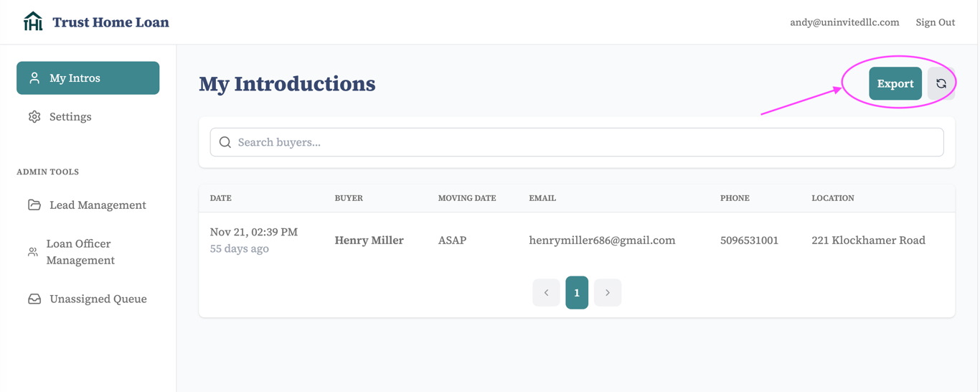980x392 pixels.
Task: Click the Settings gear icon
Action: [x=34, y=116]
